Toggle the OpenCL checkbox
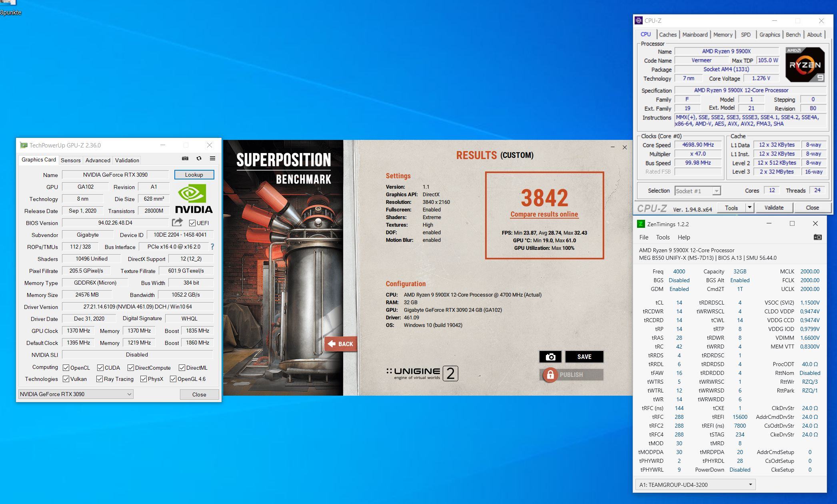The width and height of the screenshot is (837, 504). click(66, 368)
